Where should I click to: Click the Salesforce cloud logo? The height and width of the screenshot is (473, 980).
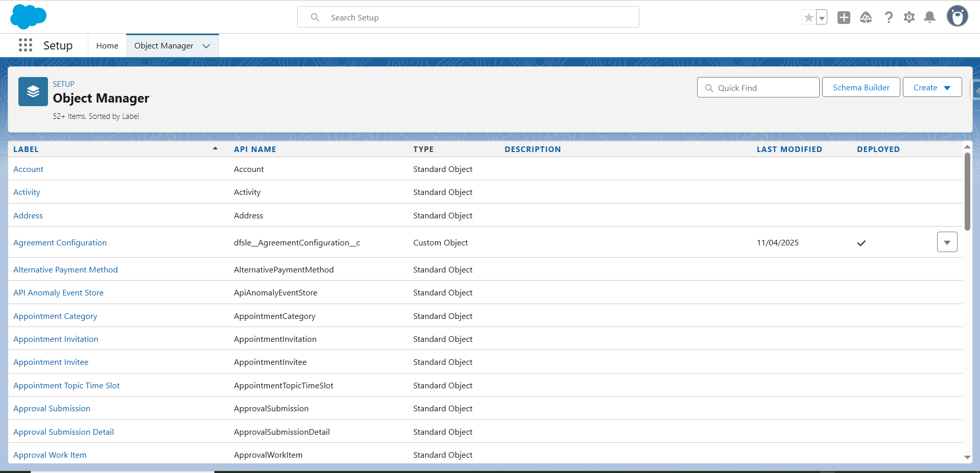click(x=28, y=16)
